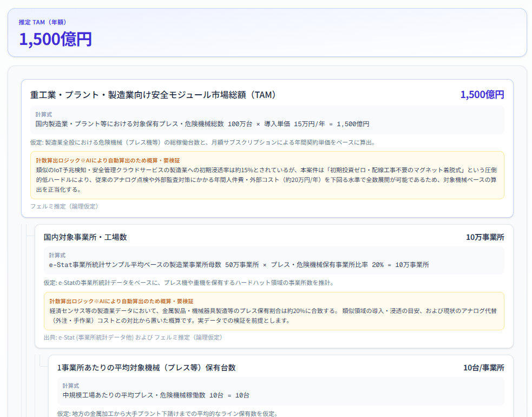
Task: Click the 1,500億円 value in TAM card header
Action: pyautogui.click(x=482, y=95)
